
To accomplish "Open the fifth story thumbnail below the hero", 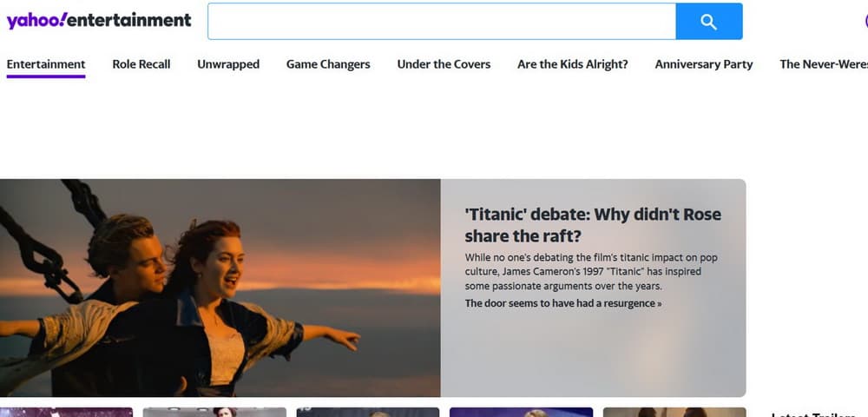I will pyautogui.click(x=674, y=412).
